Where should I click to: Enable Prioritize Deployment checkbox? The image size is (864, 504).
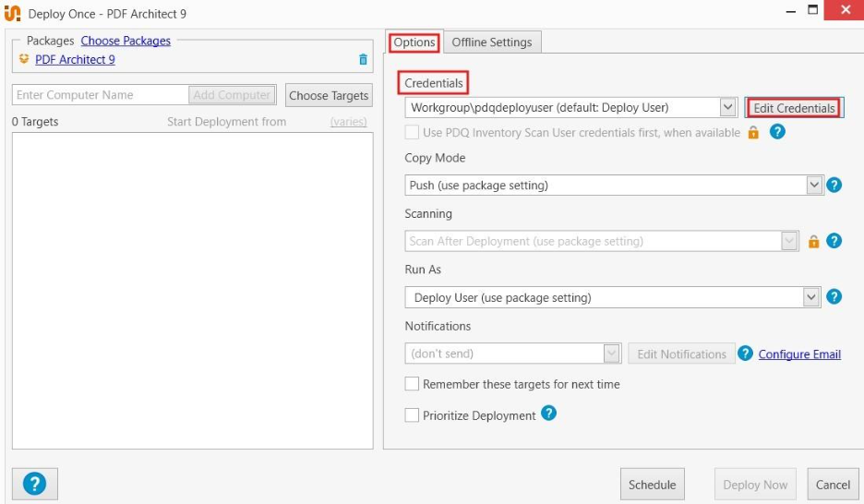(x=412, y=414)
